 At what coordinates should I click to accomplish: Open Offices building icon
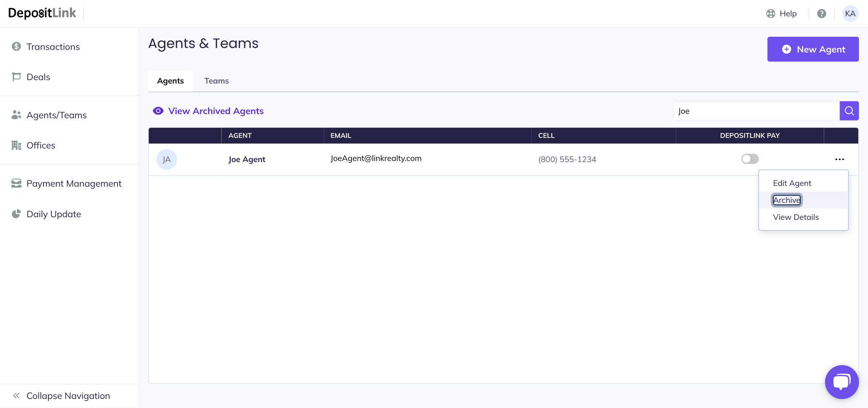pos(16,145)
